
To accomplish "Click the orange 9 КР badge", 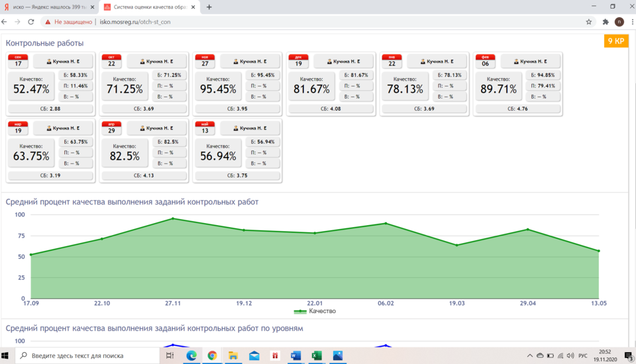I will 615,41.
